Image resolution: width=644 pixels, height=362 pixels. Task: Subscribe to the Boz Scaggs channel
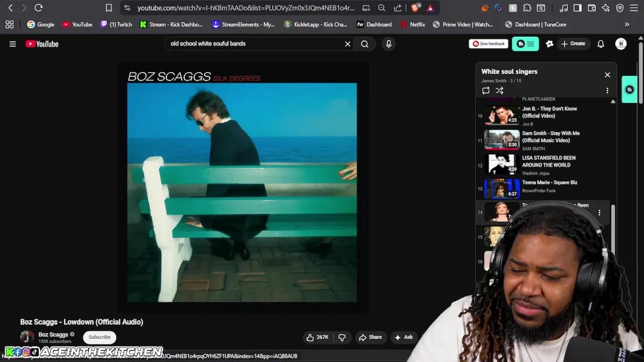(x=99, y=337)
